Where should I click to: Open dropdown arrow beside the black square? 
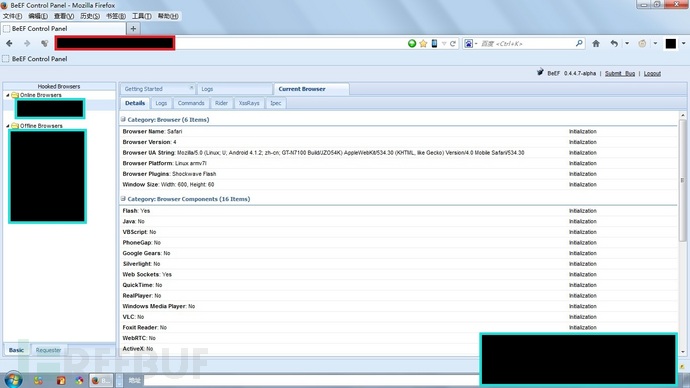(683, 43)
